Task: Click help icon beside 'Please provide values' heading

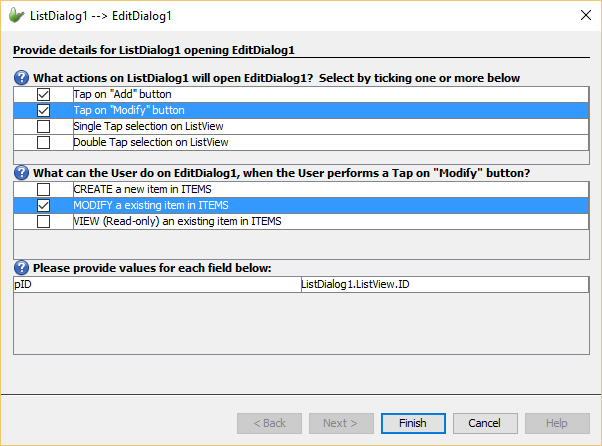Action: click(x=22, y=268)
